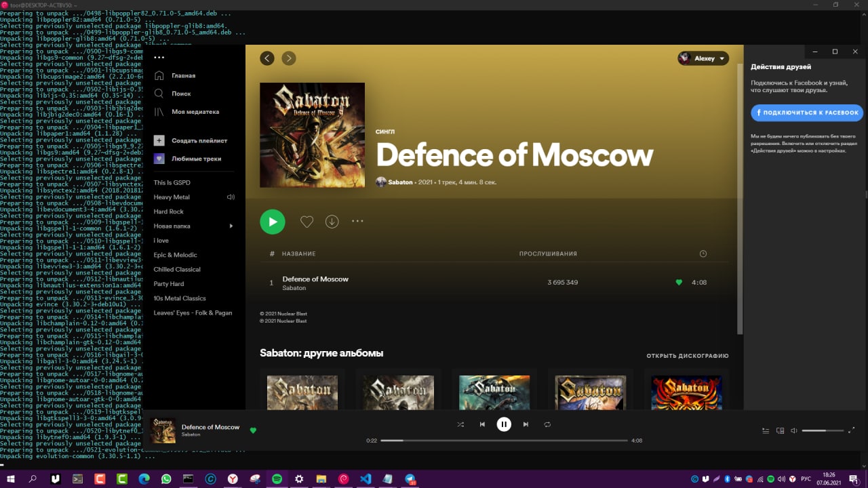The height and width of the screenshot is (488, 868).
Task: Open the This Is GSPD playlist
Action: coord(172,183)
